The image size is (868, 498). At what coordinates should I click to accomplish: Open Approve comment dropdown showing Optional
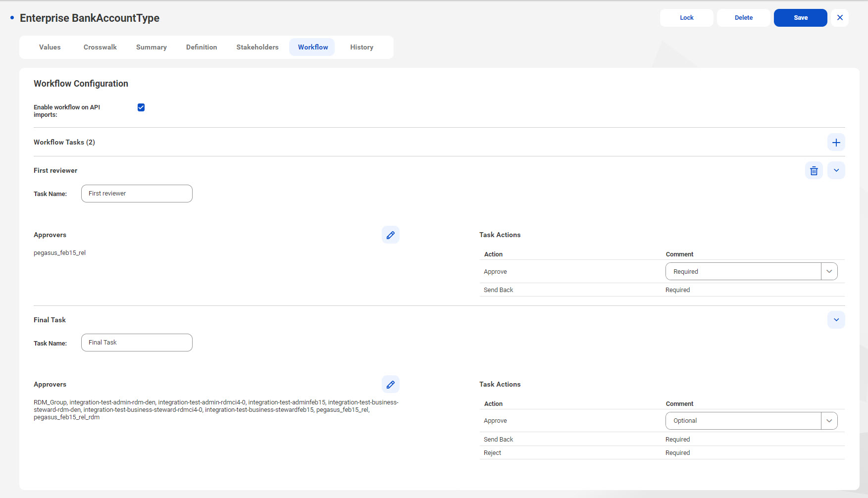[751, 421]
